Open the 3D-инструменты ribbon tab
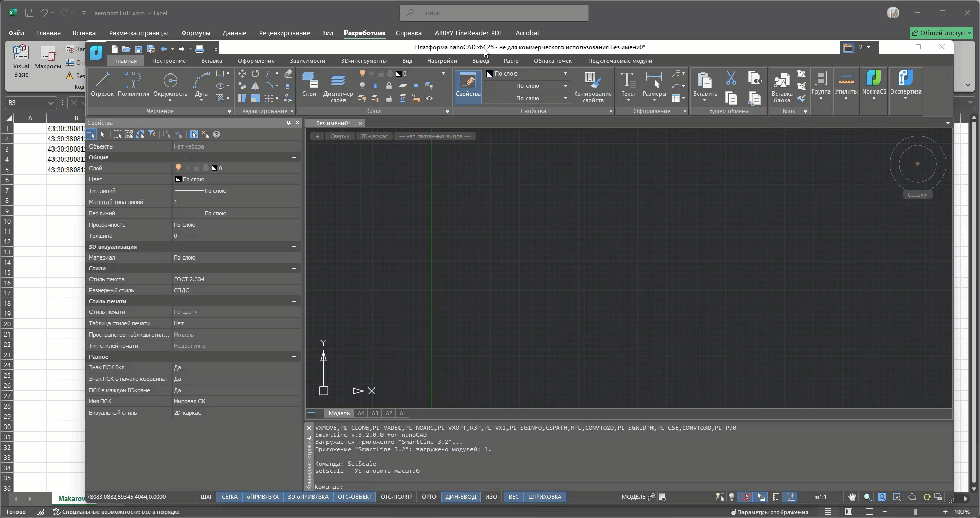This screenshot has height=518, width=980. [x=364, y=61]
